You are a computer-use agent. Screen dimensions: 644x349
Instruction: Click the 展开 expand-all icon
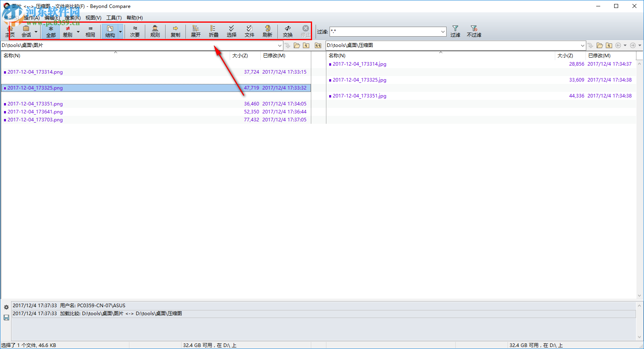[x=196, y=31]
